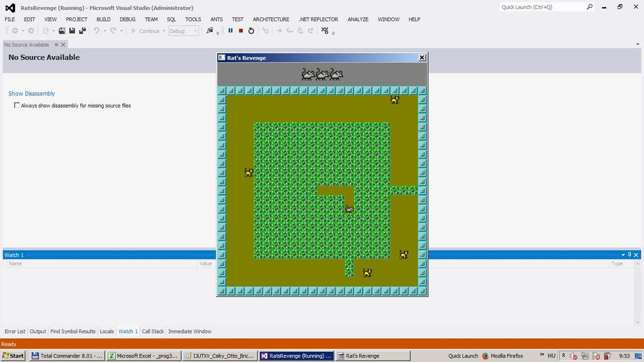Click the Navigate Forward toolbar button
This screenshot has height=362, width=644.
click(x=31, y=31)
